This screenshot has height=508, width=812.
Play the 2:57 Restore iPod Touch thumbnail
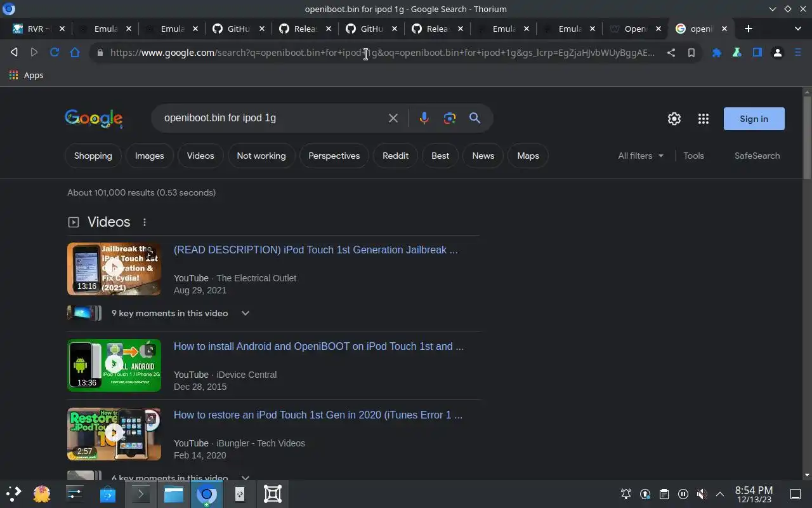[x=114, y=434]
